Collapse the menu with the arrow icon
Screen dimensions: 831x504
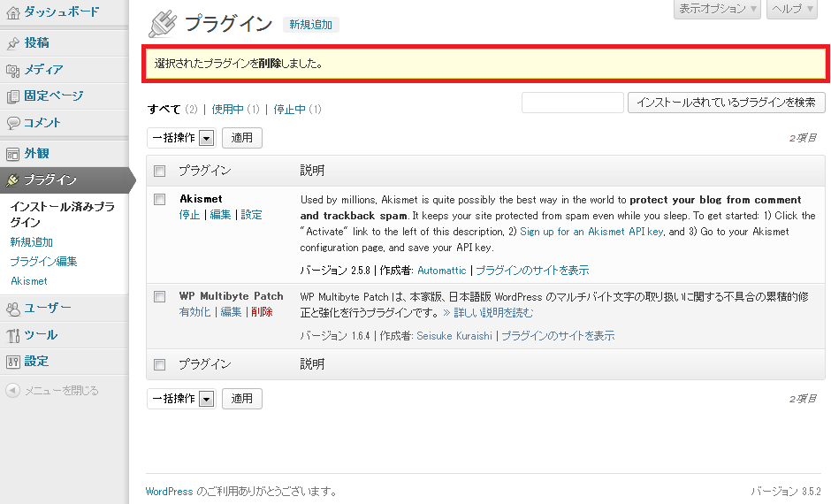pos(12,390)
